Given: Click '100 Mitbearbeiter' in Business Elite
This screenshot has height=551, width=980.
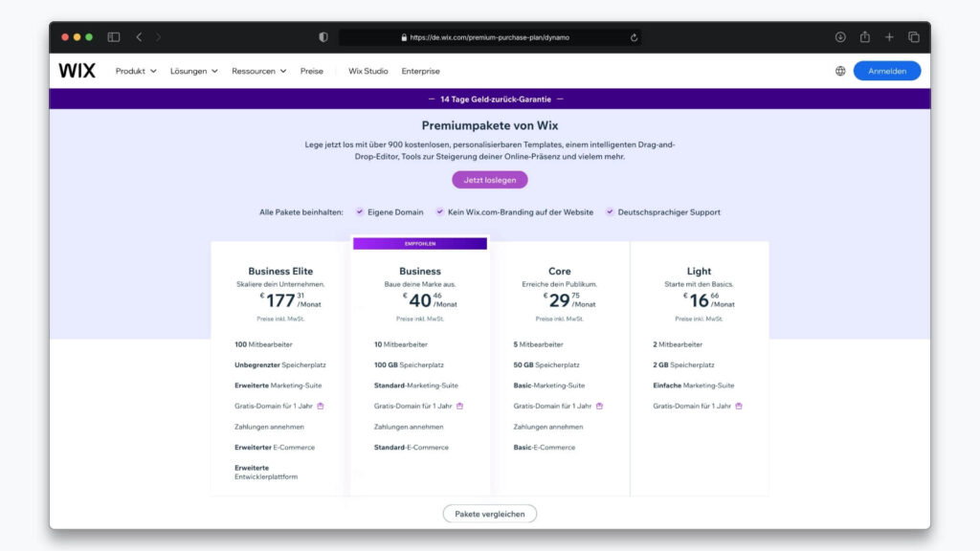Looking at the screenshot, I should [x=263, y=344].
